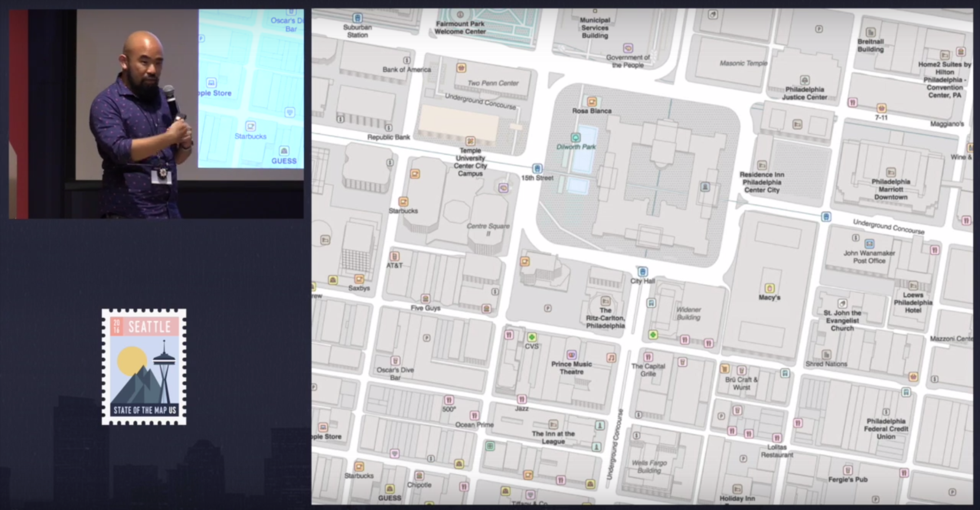Image resolution: width=980 pixels, height=510 pixels.
Task: Click the Suburban Station transit icon
Action: tap(357, 18)
